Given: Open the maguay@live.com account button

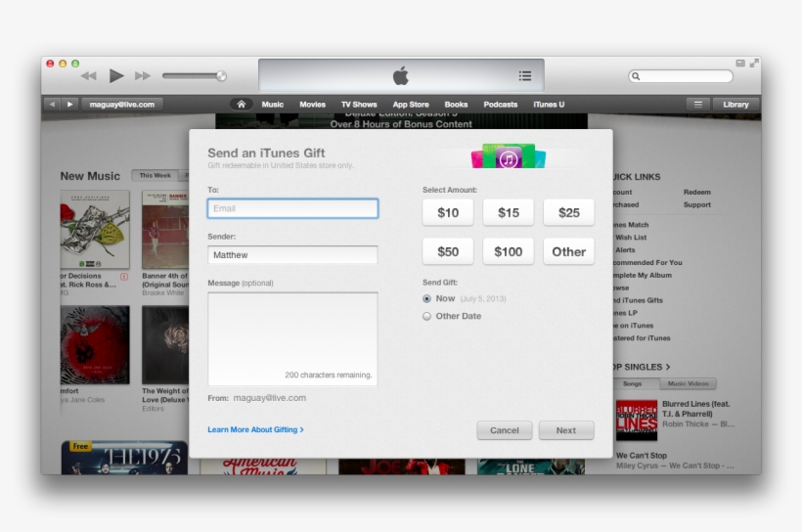Looking at the screenshot, I should (x=121, y=105).
